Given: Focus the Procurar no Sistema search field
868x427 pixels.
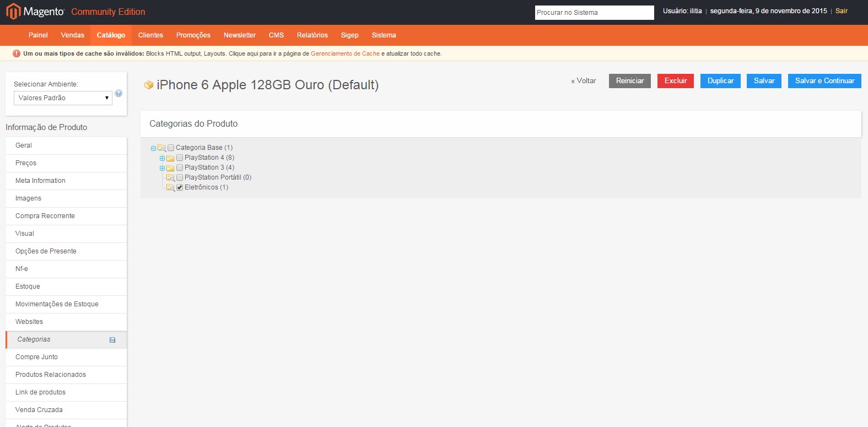Looking at the screenshot, I should 595,13.
